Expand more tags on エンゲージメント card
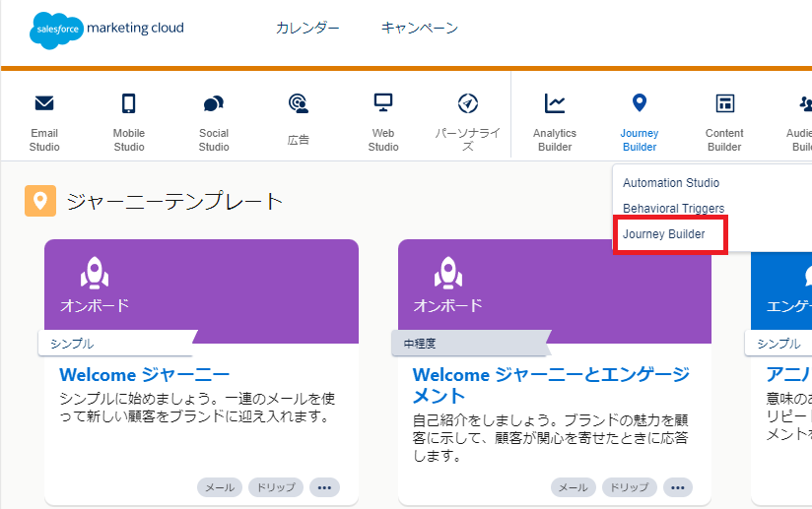The width and height of the screenshot is (812, 509). pyautogui.click(x=678, y=487)
